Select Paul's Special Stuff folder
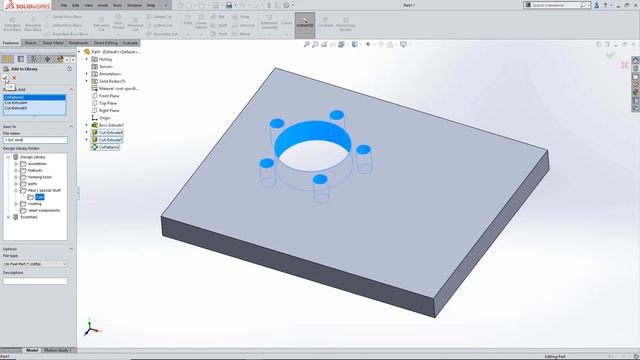The width and height of the screenshot is (640, 360). pyautogui.click(x=44, y=190)
